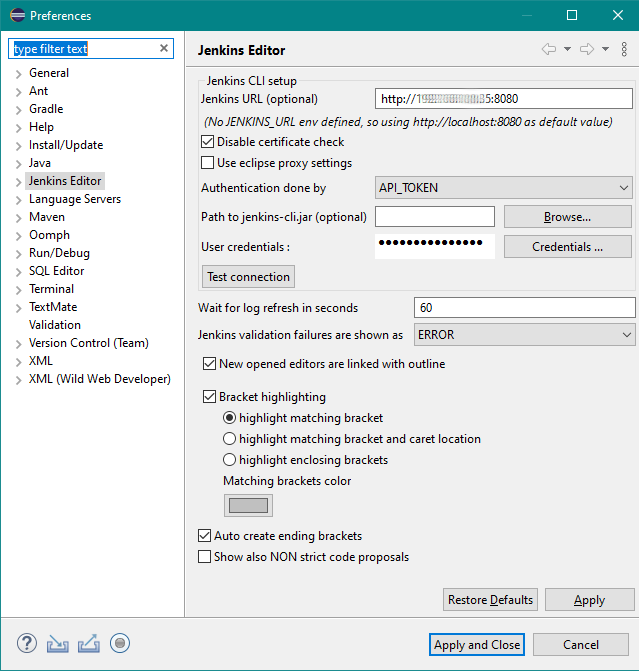Enable Show also NON strict code proposals
Viewport: 639px width, 672px height.
coord(204,556)
